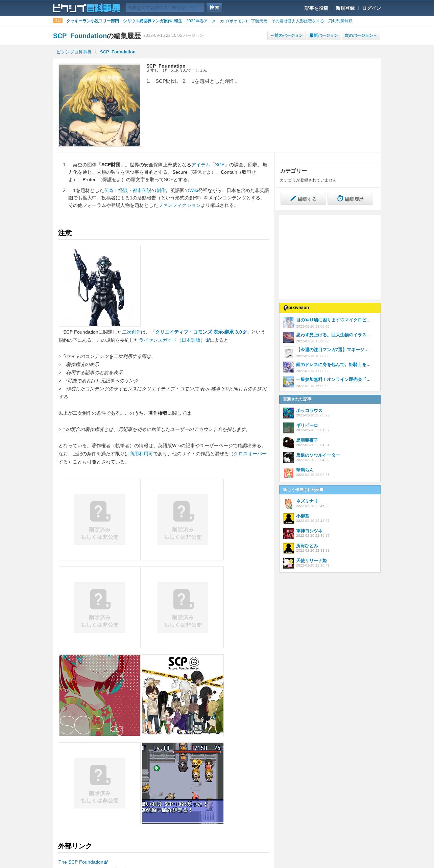Follow the クリエイティブ・コモンズ 表示-継承 3.0 link

pyautogui.click(x=200, y=332)
